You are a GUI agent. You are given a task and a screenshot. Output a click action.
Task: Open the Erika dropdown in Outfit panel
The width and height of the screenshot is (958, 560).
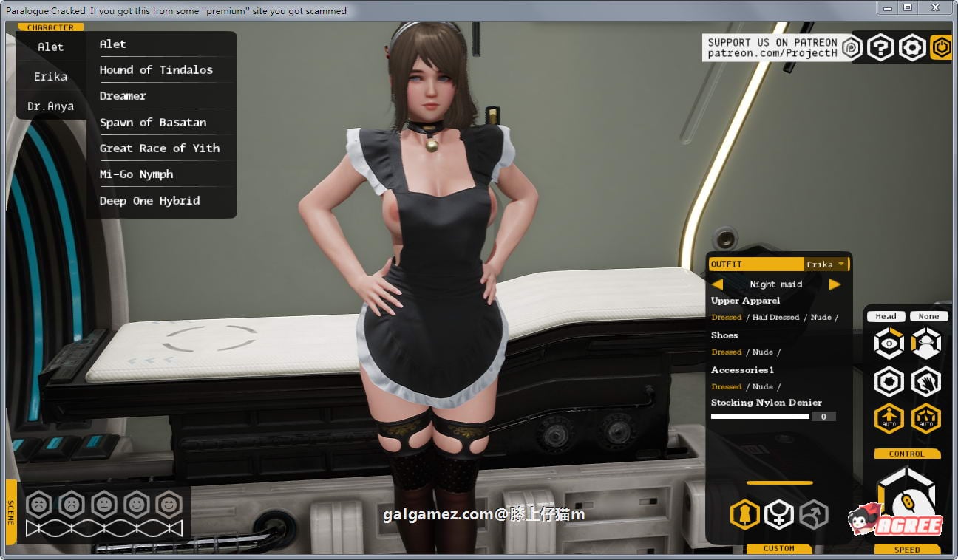tap(826, 264)
